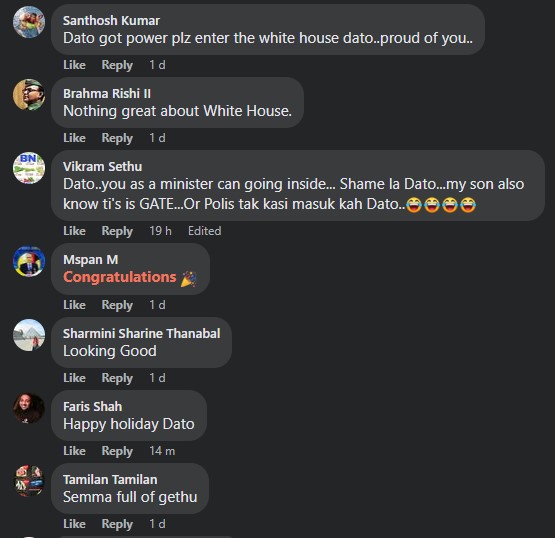Like Tamilan Tamilan's comment
Viewport: 555px width, 538px height.
[74, 524]
